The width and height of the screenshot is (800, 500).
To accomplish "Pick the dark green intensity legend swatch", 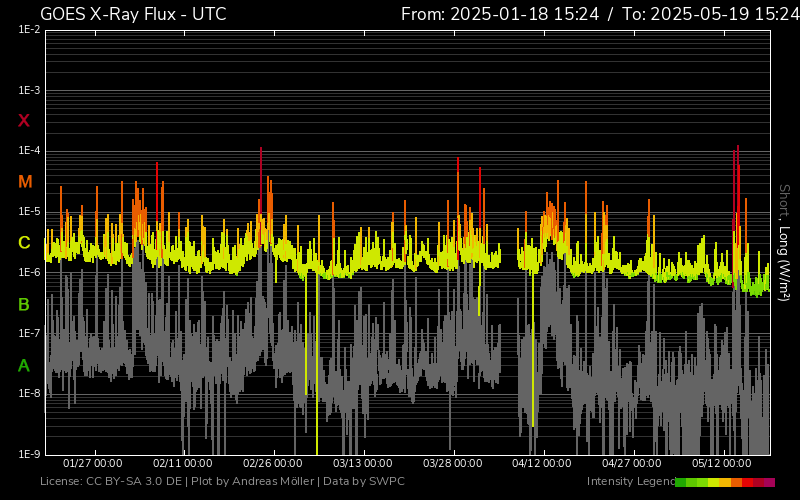I will coord(681,482).
